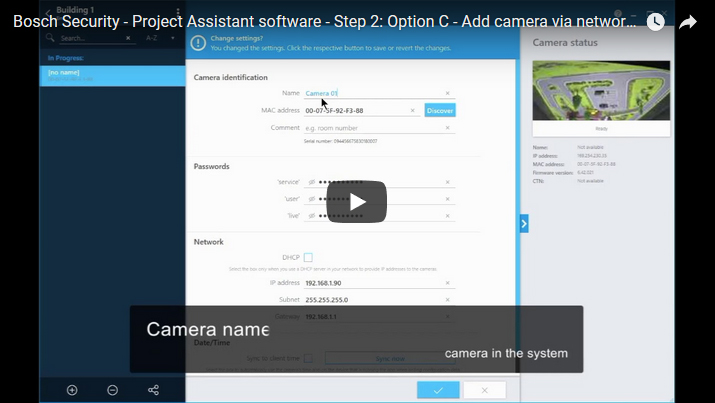The image size is (715, 403).
Task: Go back using arrow beside Building 1
Action: click(x=47, y=12)
